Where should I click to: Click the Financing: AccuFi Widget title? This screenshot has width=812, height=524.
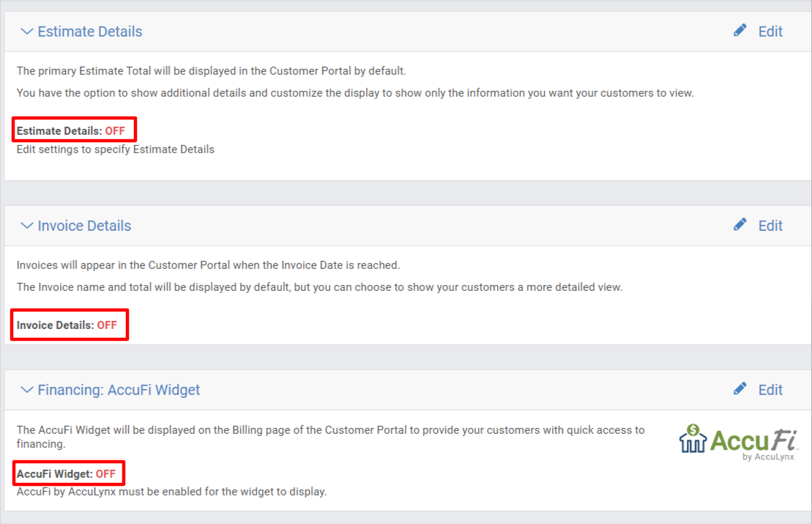pyautogui.click(x=119, y=390)
